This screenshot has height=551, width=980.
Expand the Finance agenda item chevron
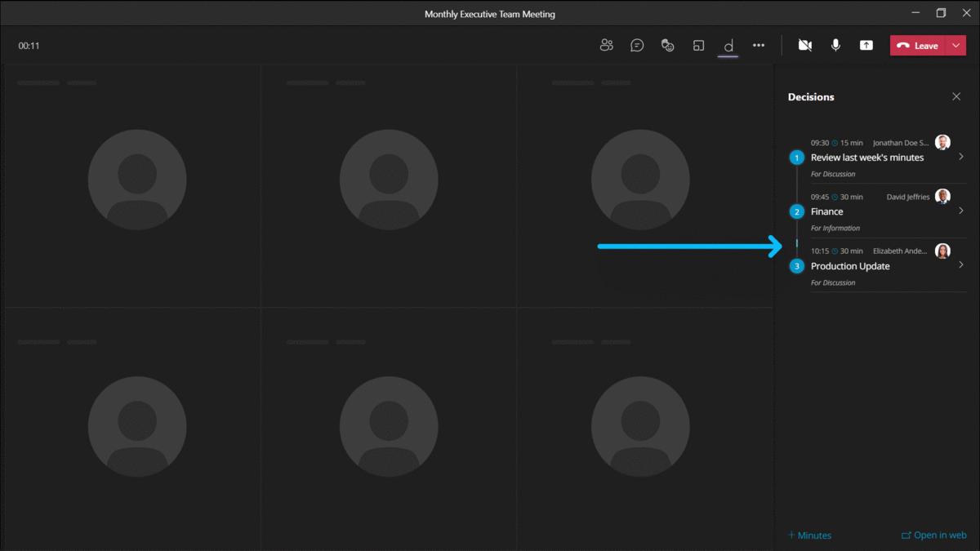960,211
